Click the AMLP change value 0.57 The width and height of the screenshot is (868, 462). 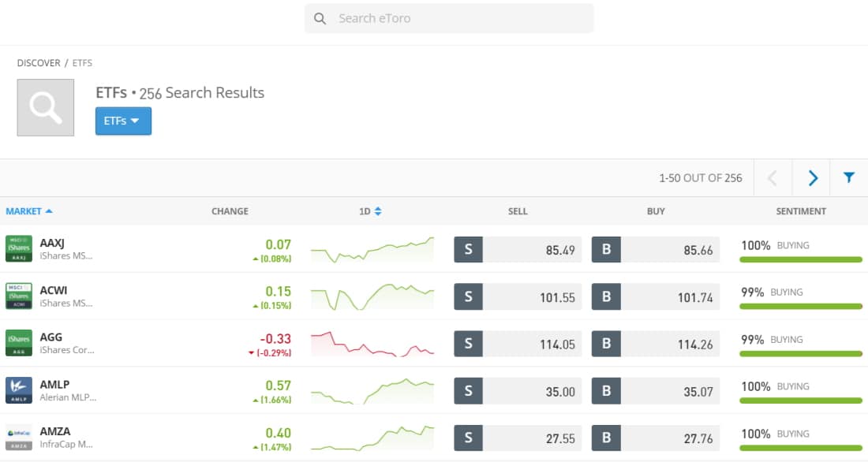pyautogui.click(x=278, y=385)
